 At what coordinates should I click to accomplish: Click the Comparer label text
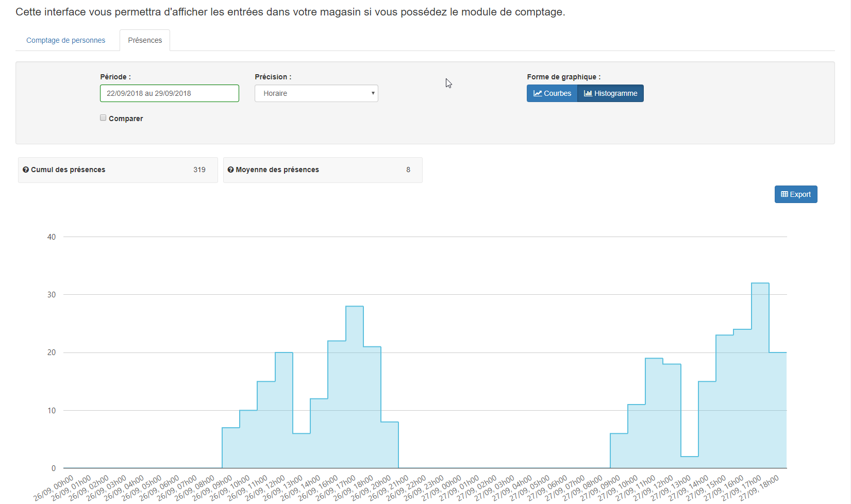click(126, 119)
